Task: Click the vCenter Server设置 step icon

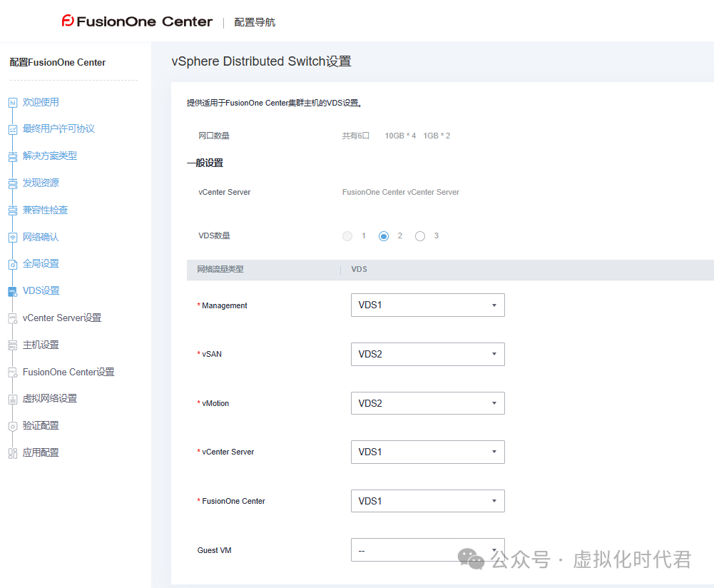Action: click(13, 318)
